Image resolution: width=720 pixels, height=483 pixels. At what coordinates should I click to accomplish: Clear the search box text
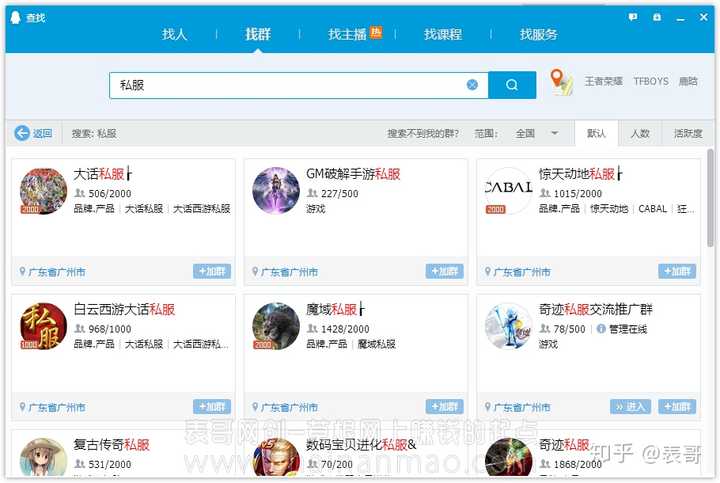[472, 85]
